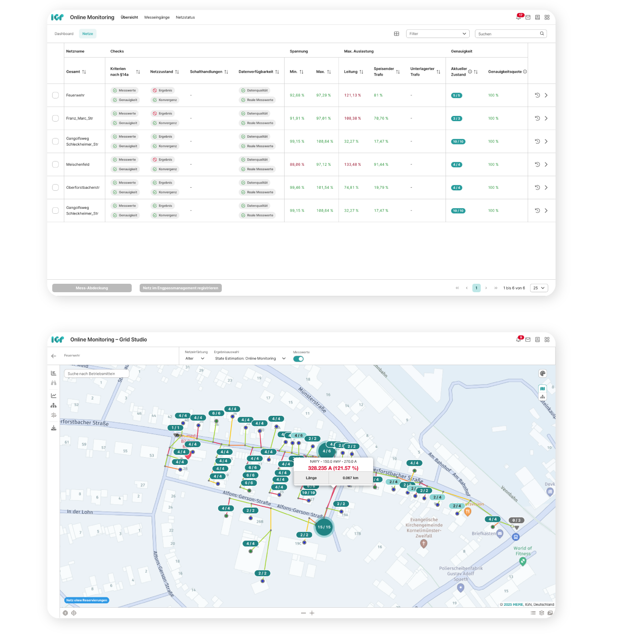Open the Ergebnisauswahl State Estimation dropdown
The image size is (644, 644).
coord(250,359)
